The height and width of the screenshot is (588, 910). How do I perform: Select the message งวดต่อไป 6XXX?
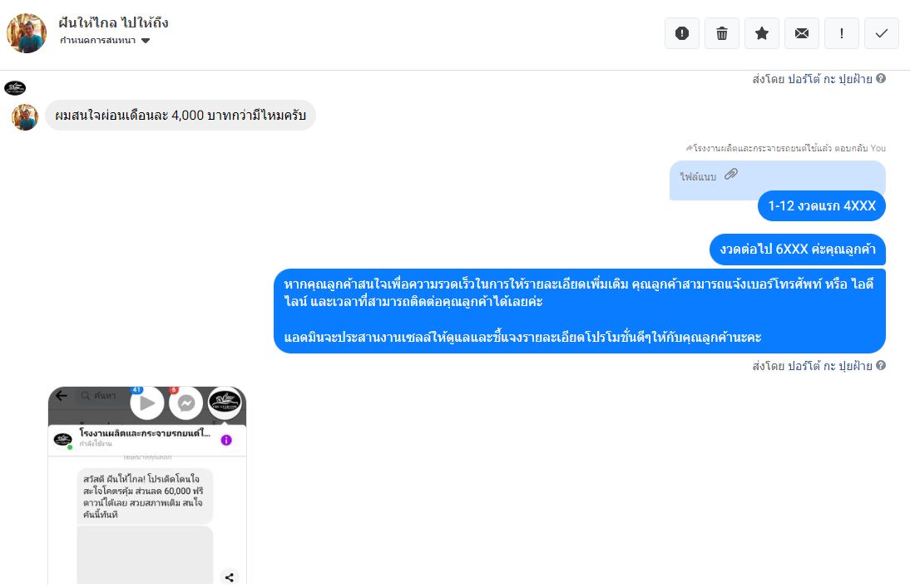(798, 250)
